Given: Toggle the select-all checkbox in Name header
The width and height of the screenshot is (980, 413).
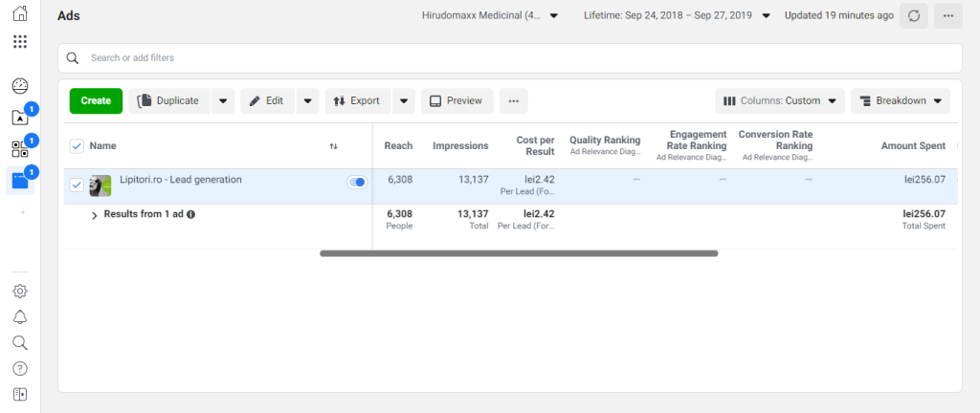Looking at the screenshot, I should tap(77, 146).
